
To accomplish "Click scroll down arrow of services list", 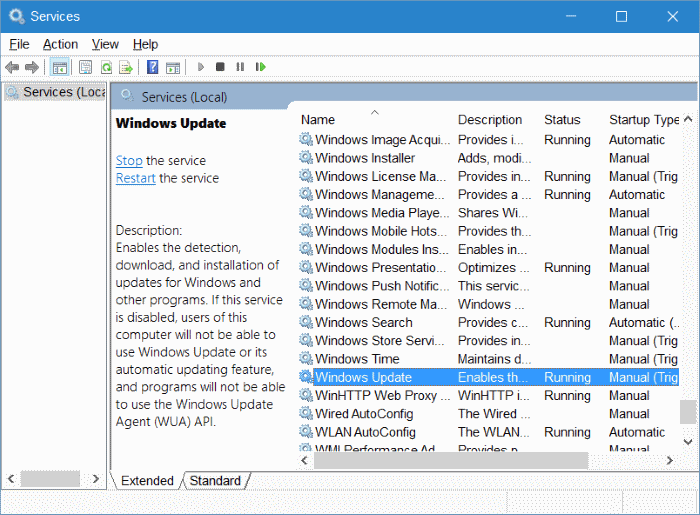I will click(688, 442).
